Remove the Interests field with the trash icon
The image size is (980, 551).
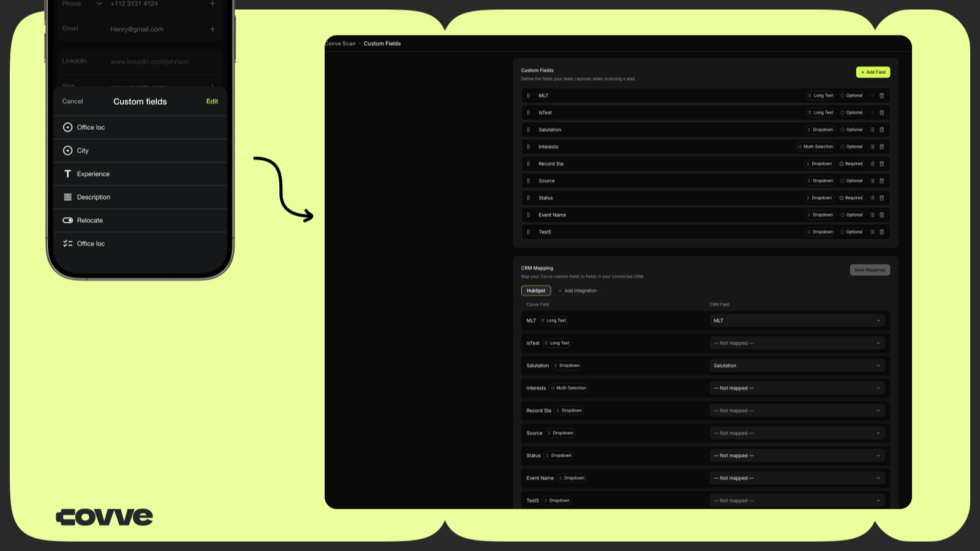[x=882, y=147]
